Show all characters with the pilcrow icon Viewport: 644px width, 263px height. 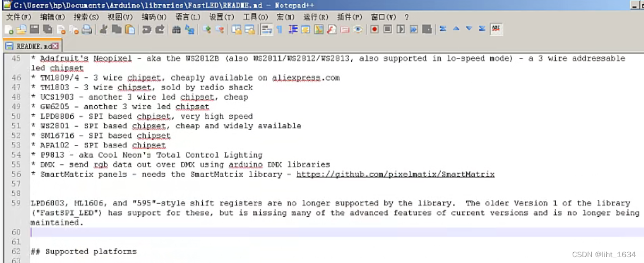point(279,29)
